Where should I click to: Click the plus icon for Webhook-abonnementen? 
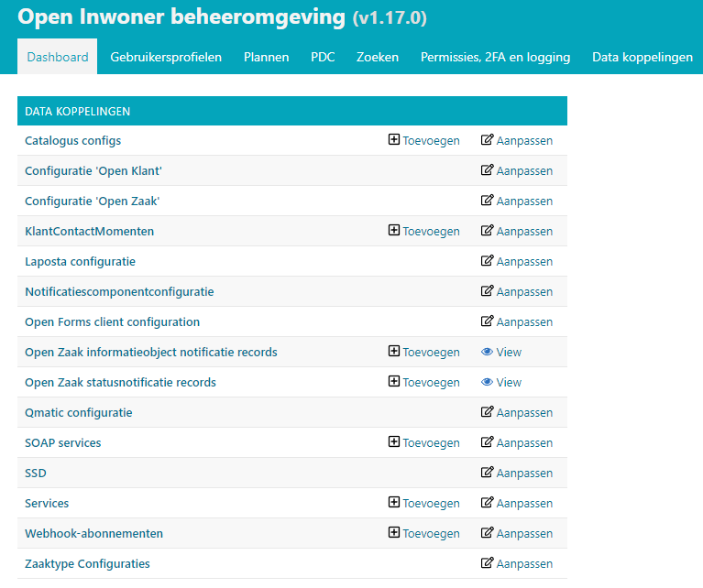tap(394, 533)
